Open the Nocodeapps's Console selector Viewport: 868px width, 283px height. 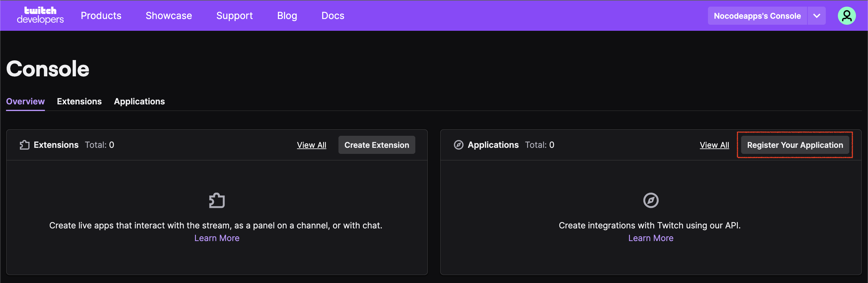757,16
